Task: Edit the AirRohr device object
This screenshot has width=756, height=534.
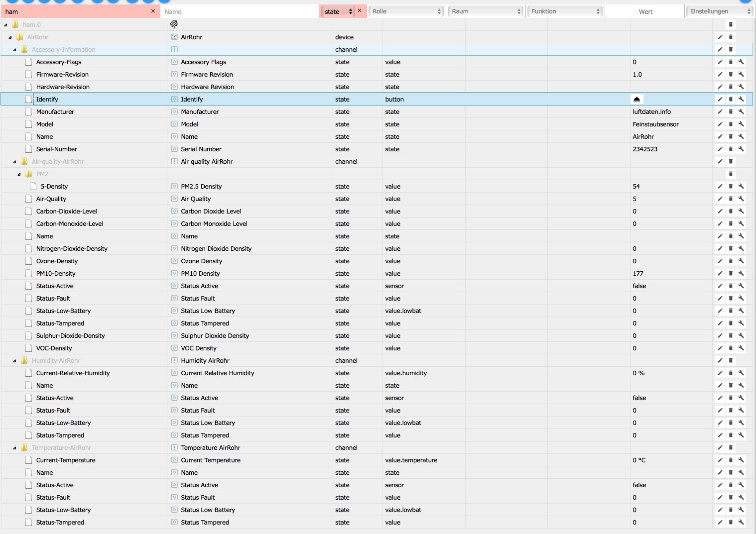Action: click(720, 37)
